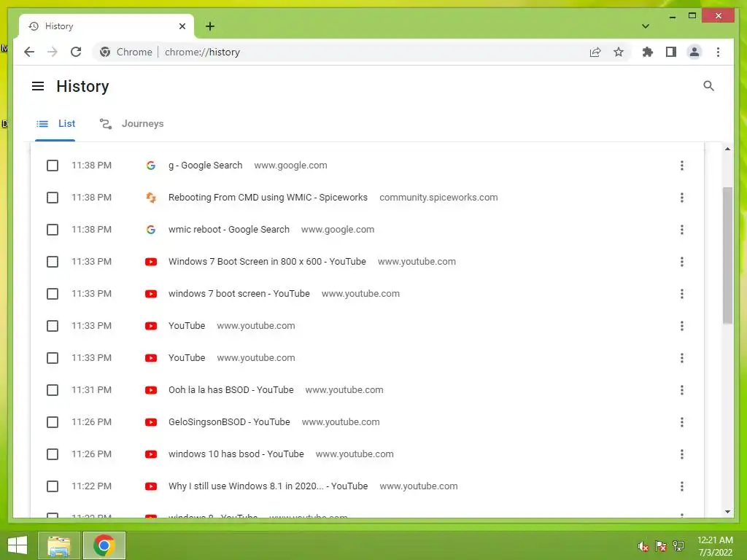Open the g - Google Search history link
Screen dimensions: 747x560
coord(205,166)
